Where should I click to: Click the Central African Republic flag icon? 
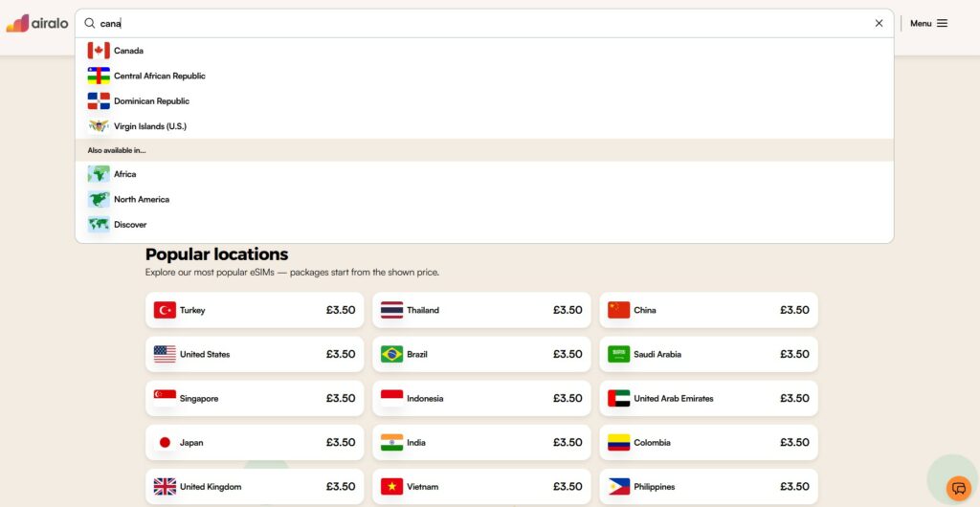(x=99, y=76)
